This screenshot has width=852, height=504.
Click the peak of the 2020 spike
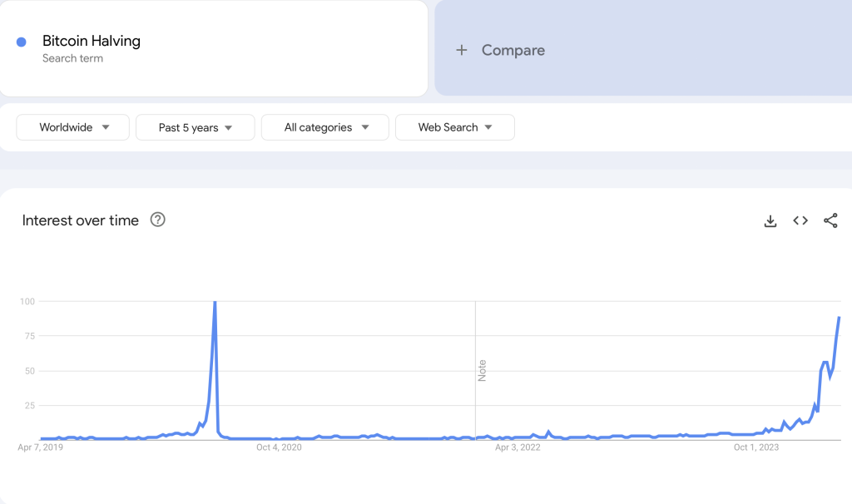(215, 303)
